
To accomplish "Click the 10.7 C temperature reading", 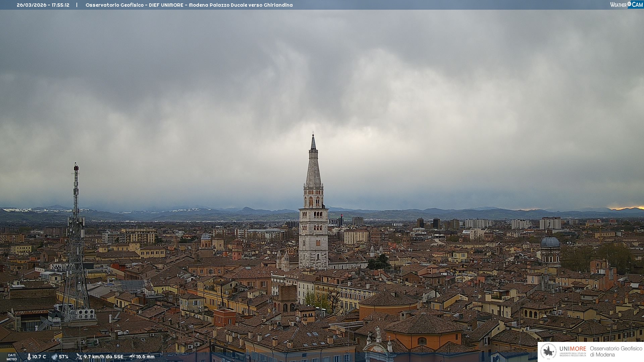I will click(x=39, y=357).
